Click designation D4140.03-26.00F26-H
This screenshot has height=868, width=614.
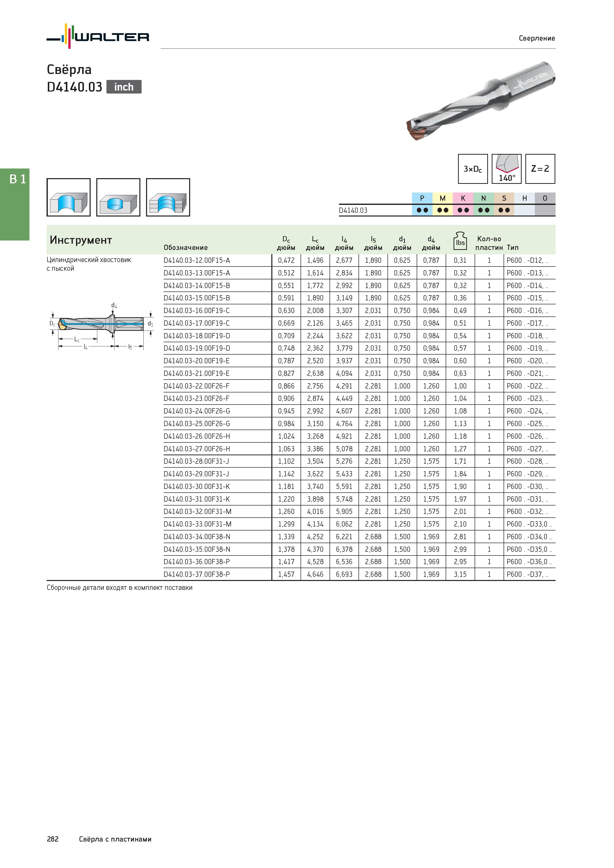(197, 436)
